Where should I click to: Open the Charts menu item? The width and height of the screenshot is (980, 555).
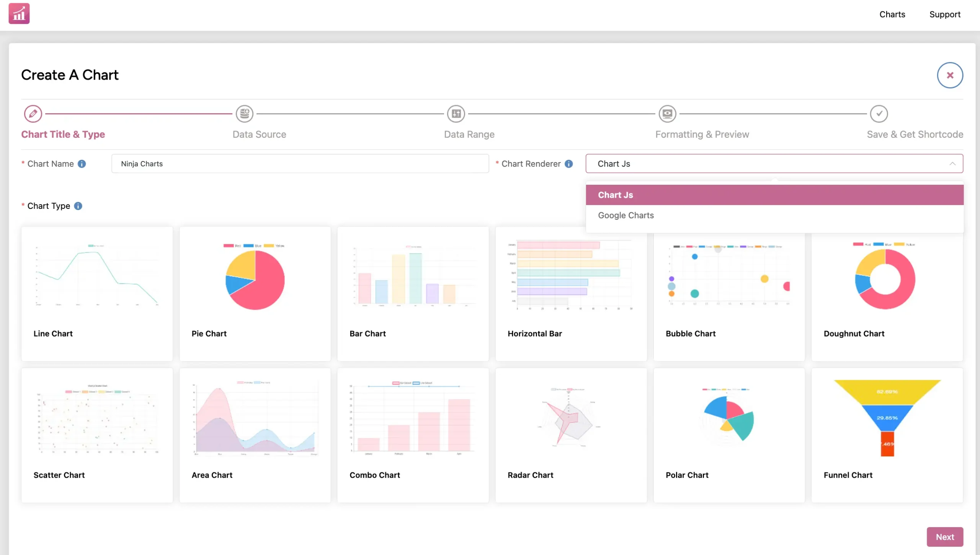892,14
